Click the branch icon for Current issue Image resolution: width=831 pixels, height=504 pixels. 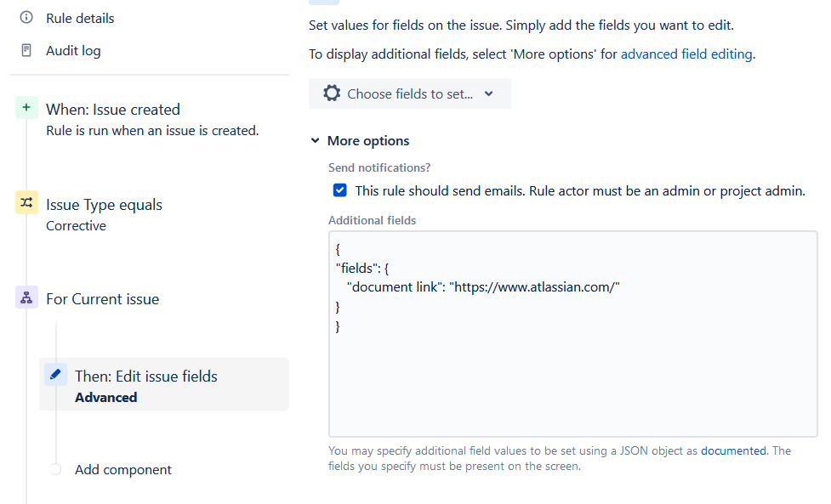(26, 298)
